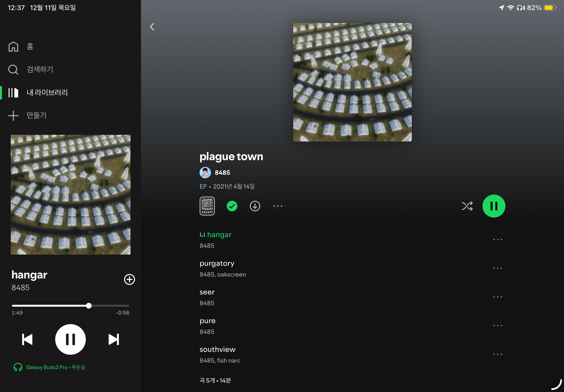Add hangar to library with the plus circle
Image resolution: width=564 pixels, height=392 pixels.
129,279
